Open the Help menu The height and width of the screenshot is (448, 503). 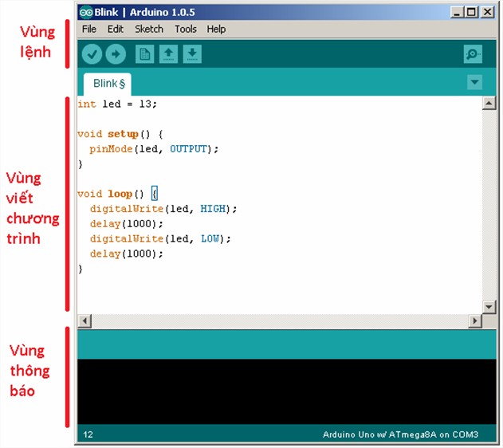(216, 29)
